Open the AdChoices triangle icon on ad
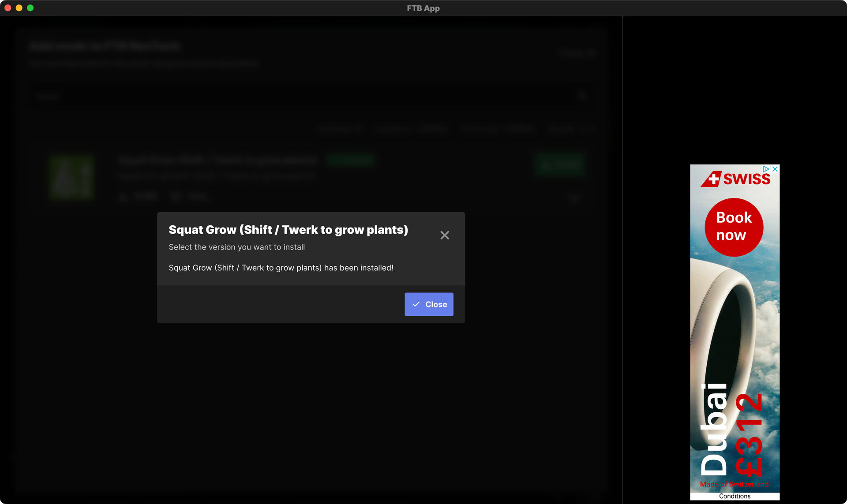The height and width of the screenshot is (504, 847). 766,169
